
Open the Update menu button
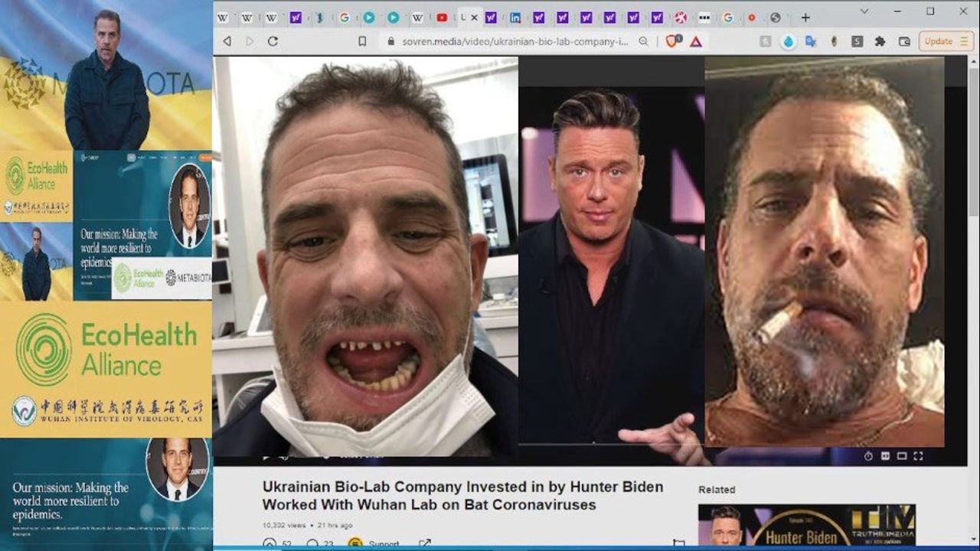[946, 41]
